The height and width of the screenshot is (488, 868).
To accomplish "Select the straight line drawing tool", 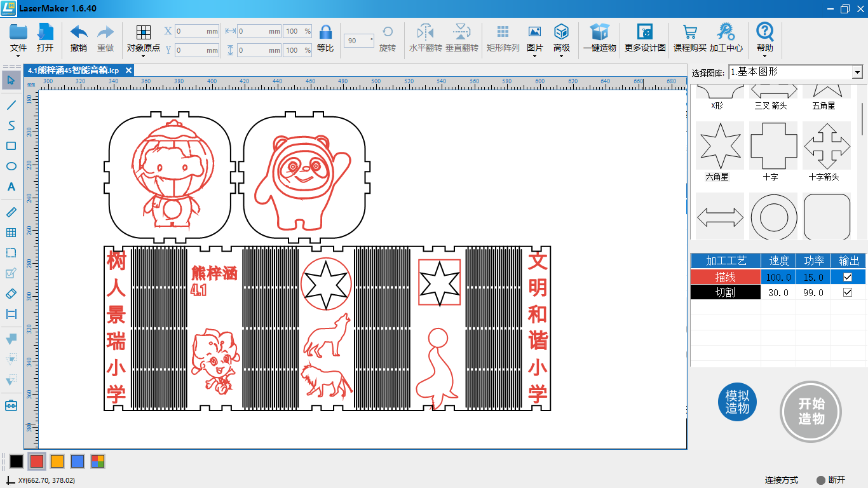I will pyautogui.click(x=11, y=105).
